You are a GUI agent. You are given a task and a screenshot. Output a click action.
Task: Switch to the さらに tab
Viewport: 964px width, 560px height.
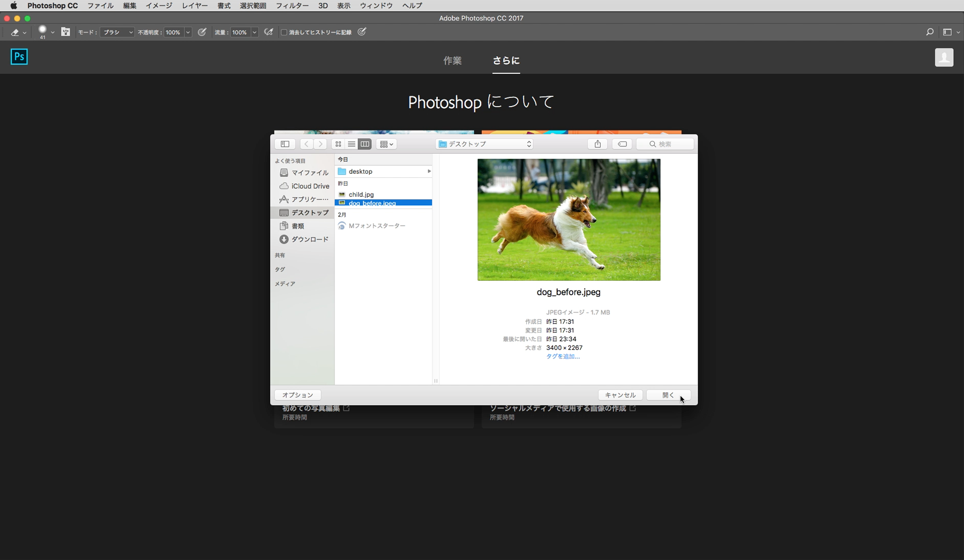[506, 61]
